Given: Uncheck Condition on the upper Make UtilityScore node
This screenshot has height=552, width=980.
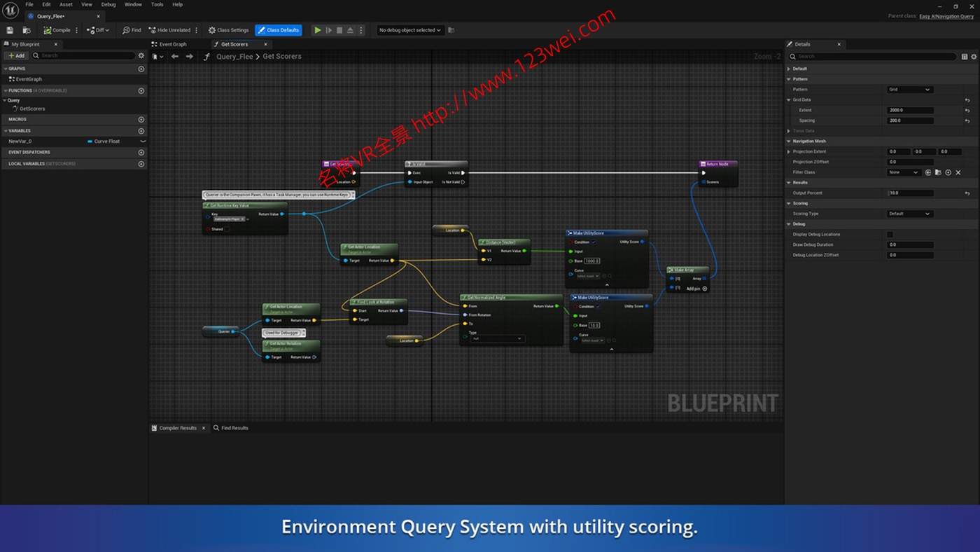Looking at the screenshot, I should 594,242.
